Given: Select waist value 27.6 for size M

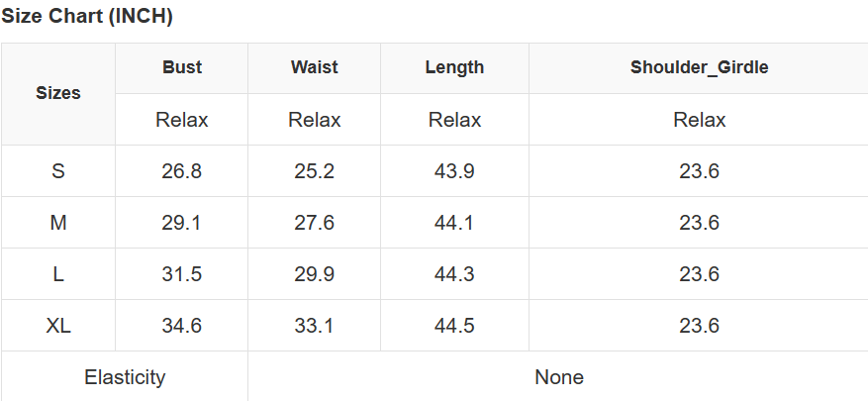Looking at the screenshot, I should point(314,223).
